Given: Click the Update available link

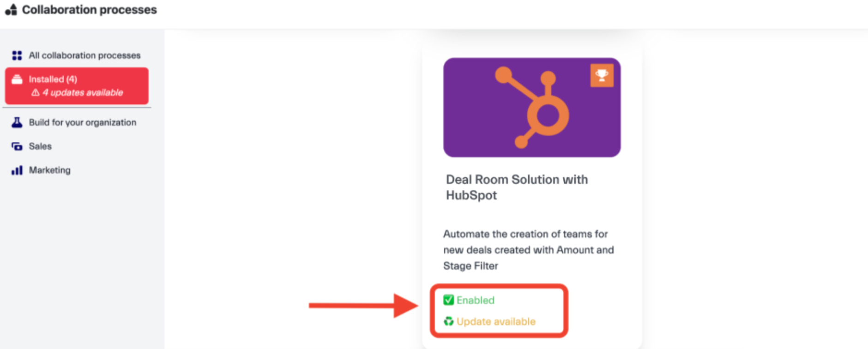Looking at the screenshot, I should (x=496, y=321).
